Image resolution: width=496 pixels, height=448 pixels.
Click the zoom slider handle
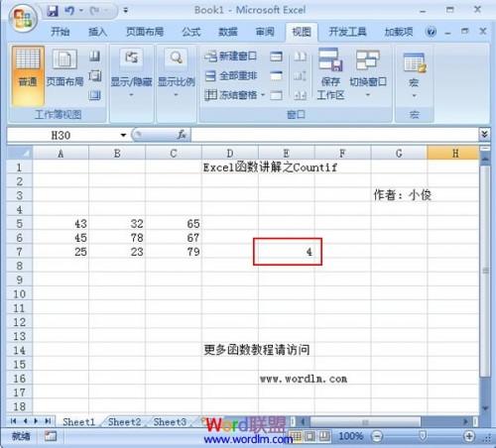423,436
